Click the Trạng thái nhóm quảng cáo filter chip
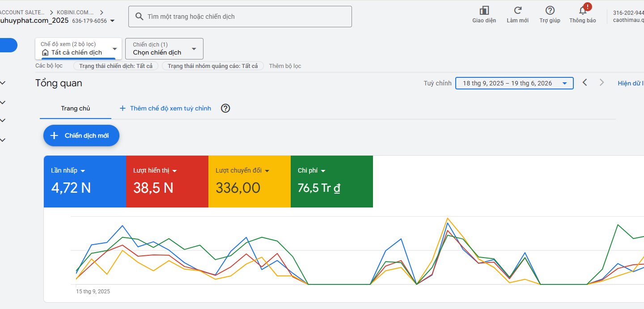 pyautogui.click(x=213, y=66)
